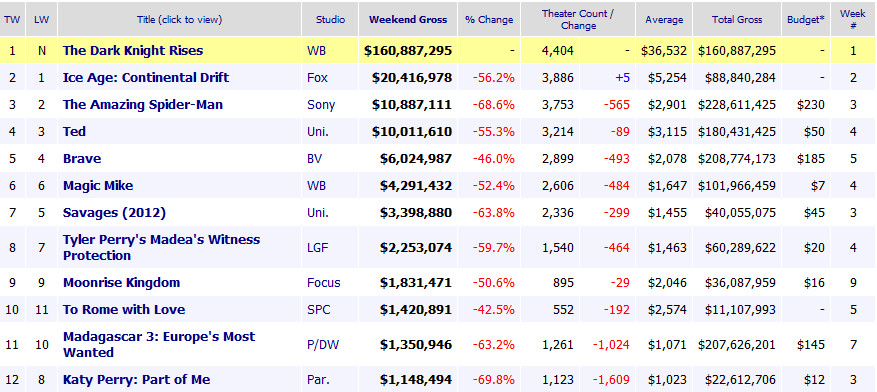Click the Budget* column header
The image size is (877, 392).
click(805, 20)
